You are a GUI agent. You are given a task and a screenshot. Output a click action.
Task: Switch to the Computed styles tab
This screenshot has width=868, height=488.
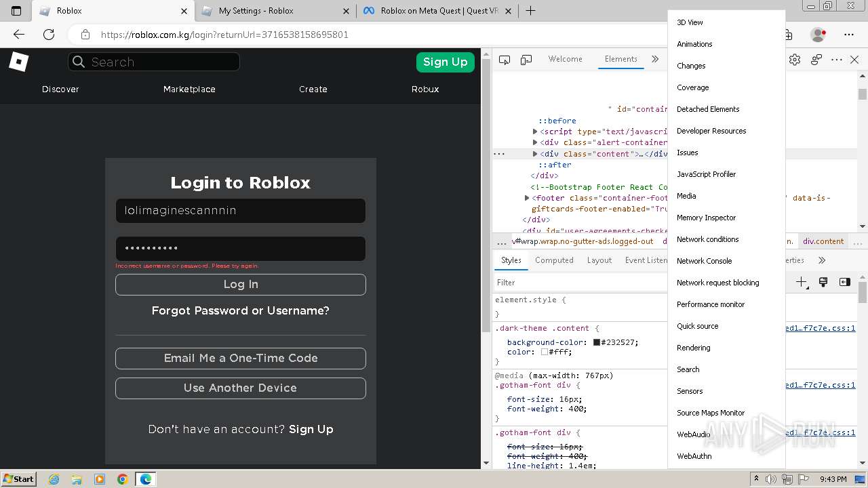tap(554, 260)
